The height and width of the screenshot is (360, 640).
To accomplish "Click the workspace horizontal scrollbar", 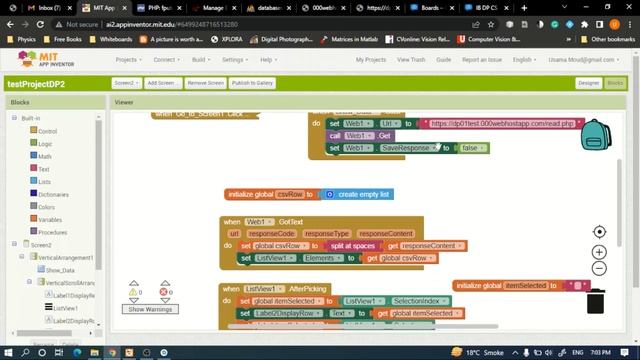I will [x=362, y=326].
